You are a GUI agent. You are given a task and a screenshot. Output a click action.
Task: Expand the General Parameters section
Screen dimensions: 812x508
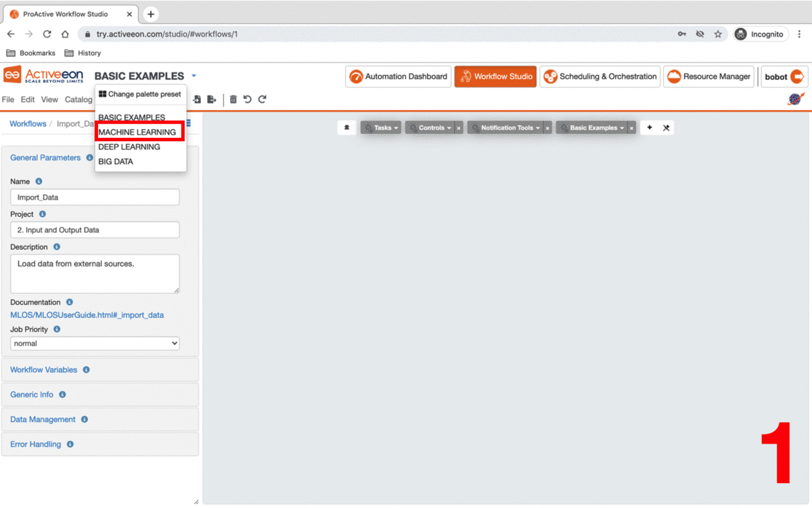pyautogui.click(x=45, y=158)
